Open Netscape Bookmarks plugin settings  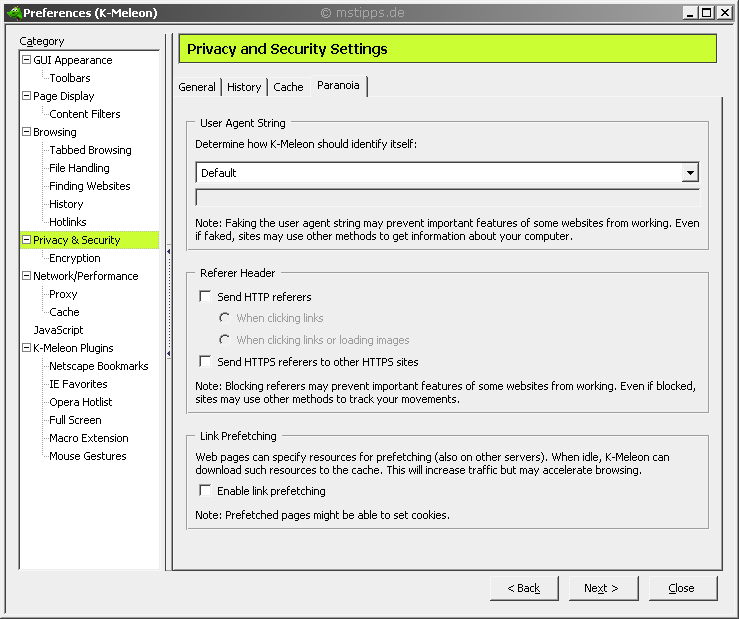[99, 366]
